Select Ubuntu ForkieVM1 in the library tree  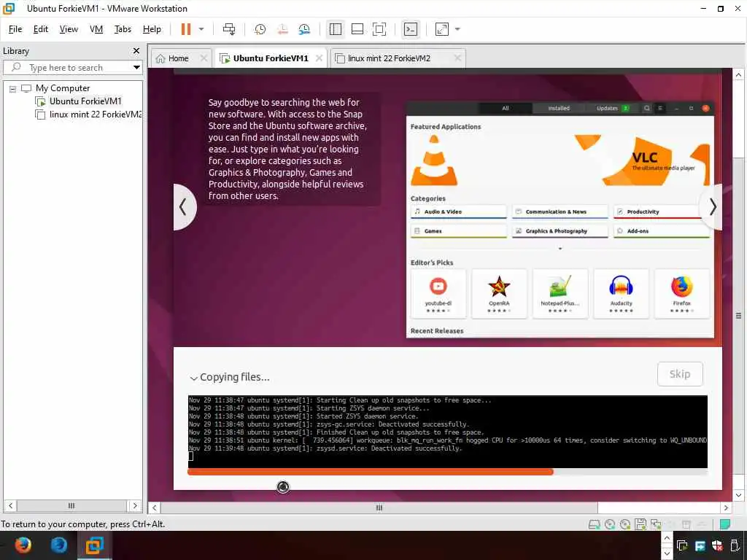pos(85,101)
